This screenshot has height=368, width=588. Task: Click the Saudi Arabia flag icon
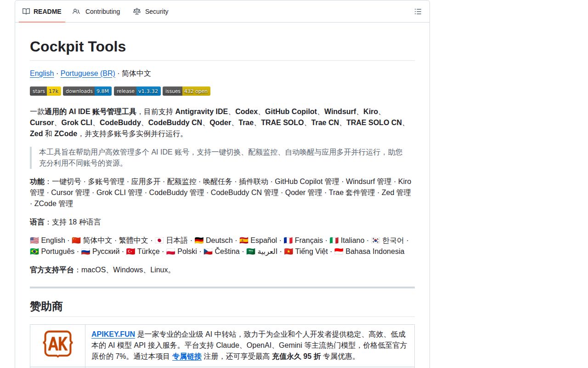(x=251, y=251)
